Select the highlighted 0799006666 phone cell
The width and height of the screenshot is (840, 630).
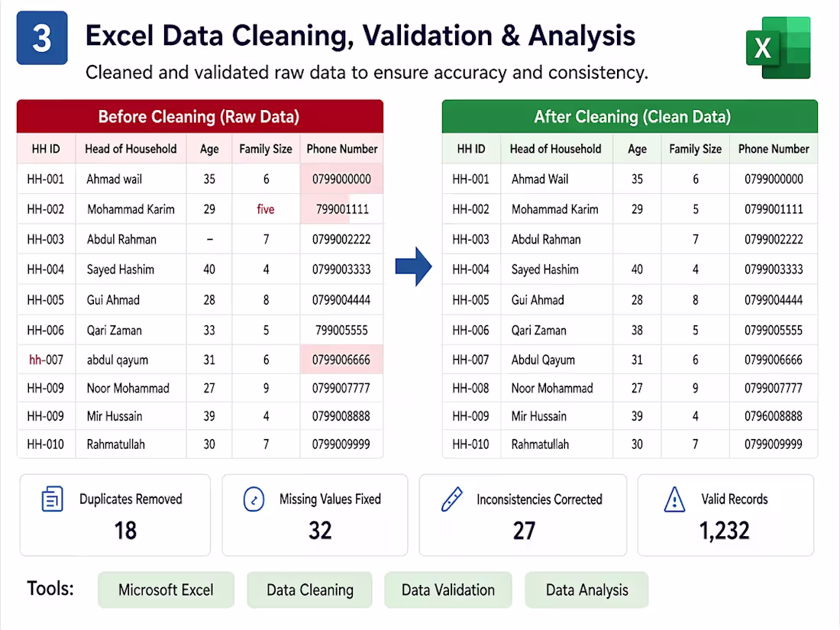pos(341,360)
